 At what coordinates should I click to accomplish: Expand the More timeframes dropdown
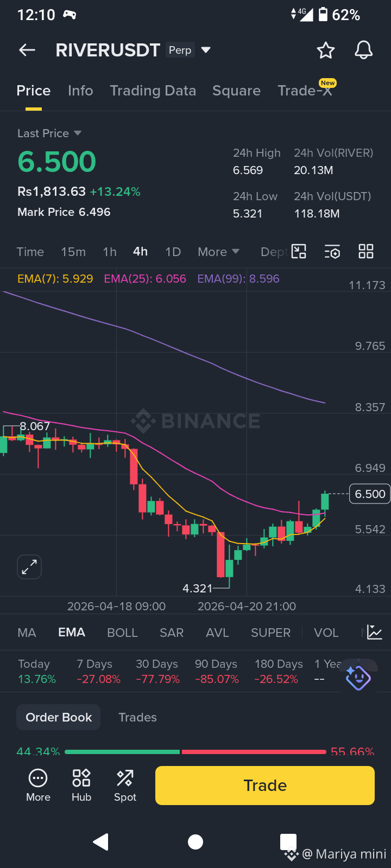click(x=218, y=252)
